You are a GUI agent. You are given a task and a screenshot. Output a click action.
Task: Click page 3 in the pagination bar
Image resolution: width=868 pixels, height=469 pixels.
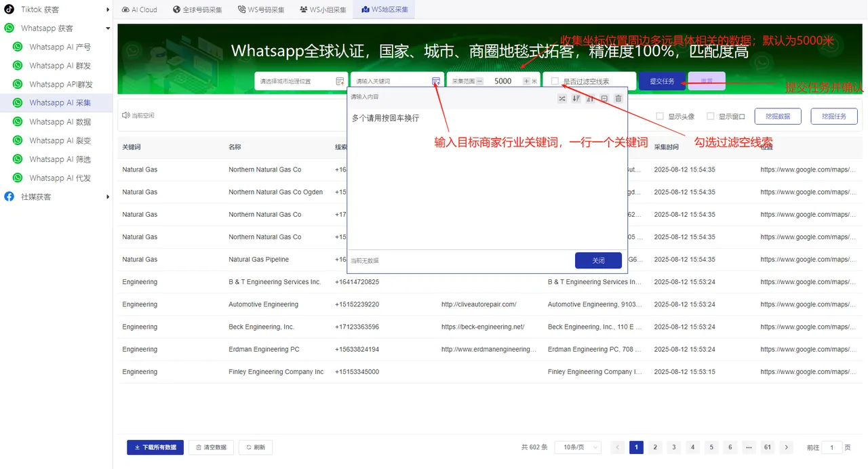coord(673,447)
